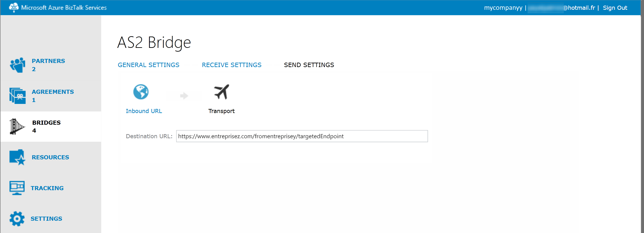Open the General Settings tab
This screenshot has height=233, width=644.
149,65
